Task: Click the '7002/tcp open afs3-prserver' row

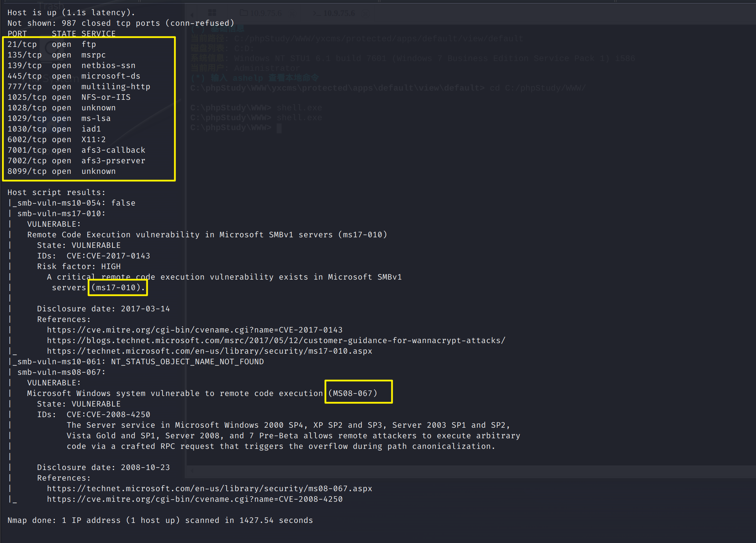Action: [76, 161]
